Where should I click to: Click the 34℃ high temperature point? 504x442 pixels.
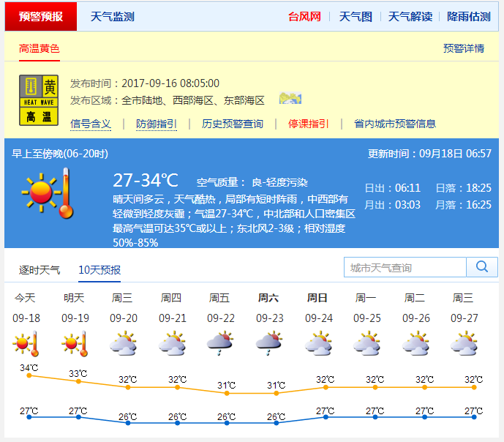(x=29, y=375)
